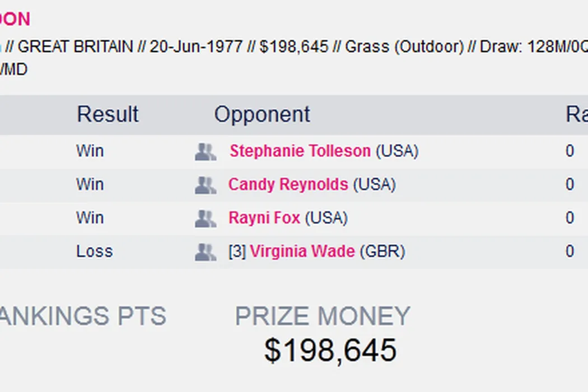Click the pink tournament title at top
Image resolution: width=588 pixels, height=392 pixels.
pos(15,19)
